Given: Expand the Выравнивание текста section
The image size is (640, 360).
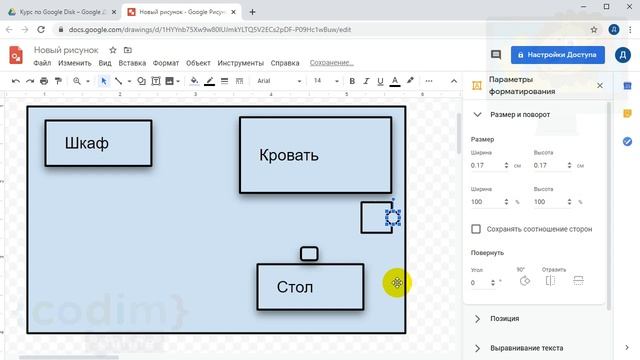Looking at the screenshot, I should click(478, 348).
